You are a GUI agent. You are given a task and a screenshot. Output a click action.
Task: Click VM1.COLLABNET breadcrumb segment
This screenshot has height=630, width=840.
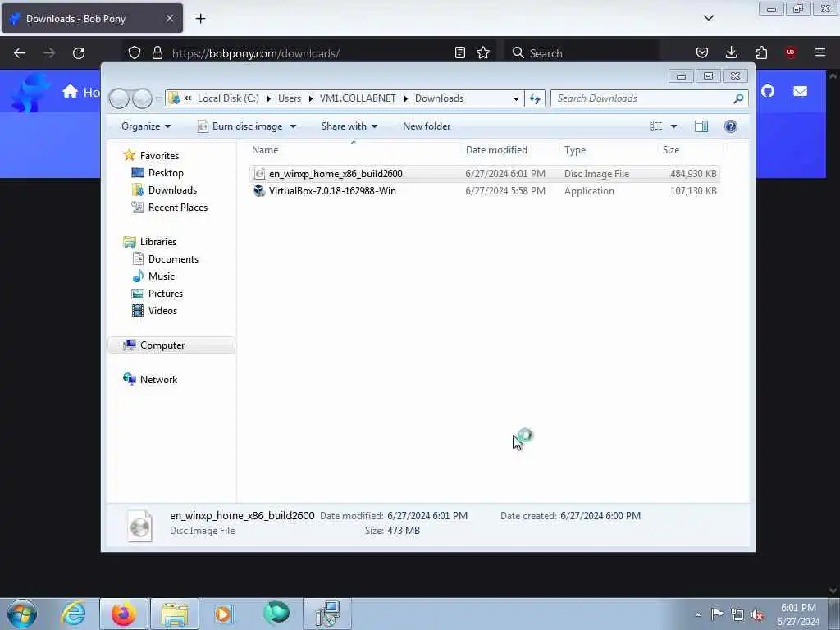point(358,98)
